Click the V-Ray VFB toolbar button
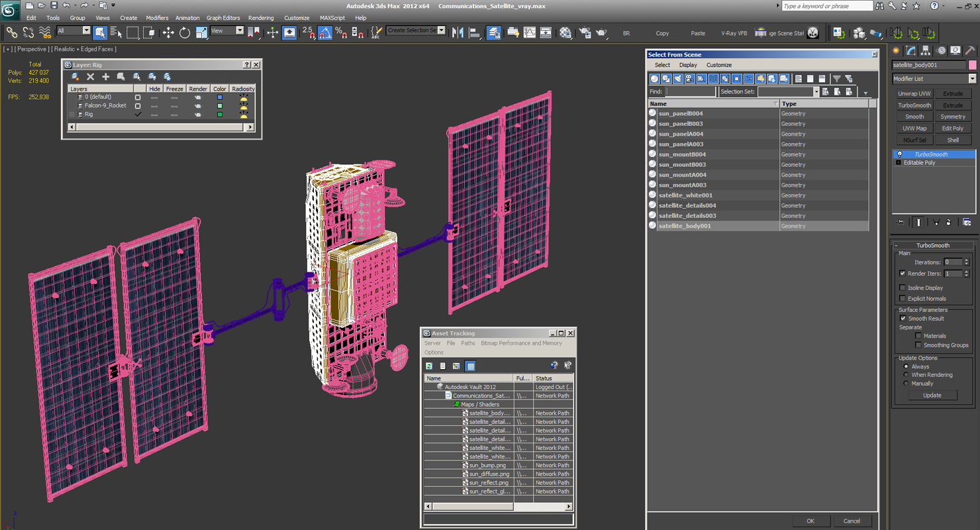Viewport: 980px width, 530px height. click(734, 33)
